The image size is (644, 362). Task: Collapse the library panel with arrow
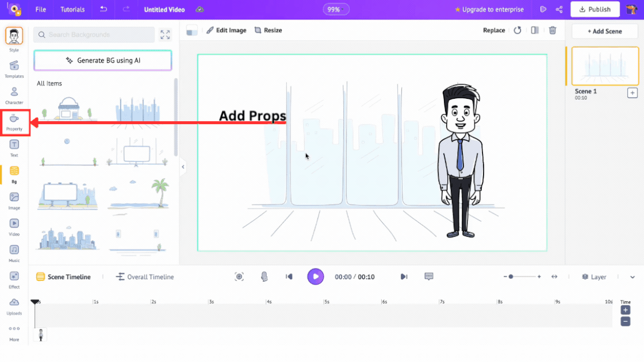tap(183, 167)
